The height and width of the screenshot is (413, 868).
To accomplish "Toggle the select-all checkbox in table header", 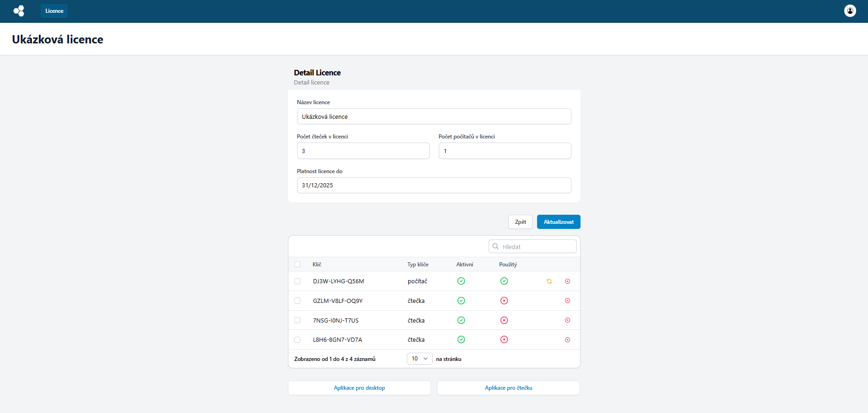I will 298,265.
